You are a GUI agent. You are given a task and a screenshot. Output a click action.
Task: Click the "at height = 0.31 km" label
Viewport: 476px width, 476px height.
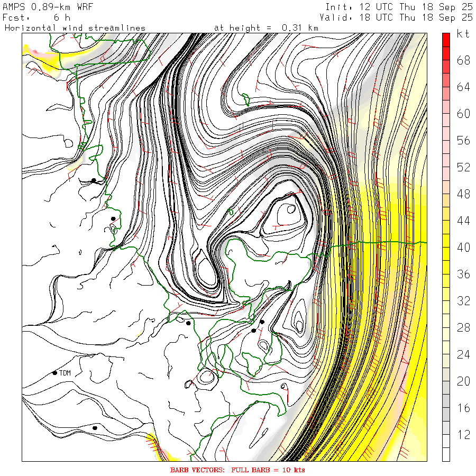(266, 28)
